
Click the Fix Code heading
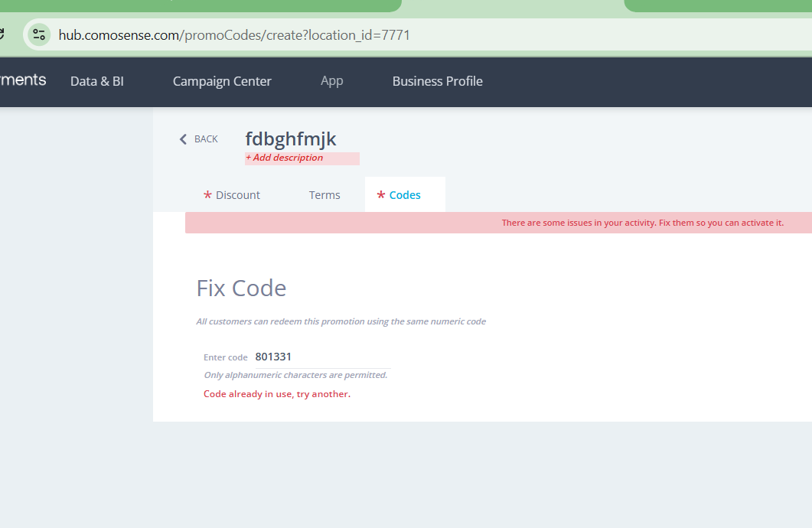click(x=241, y=288)
